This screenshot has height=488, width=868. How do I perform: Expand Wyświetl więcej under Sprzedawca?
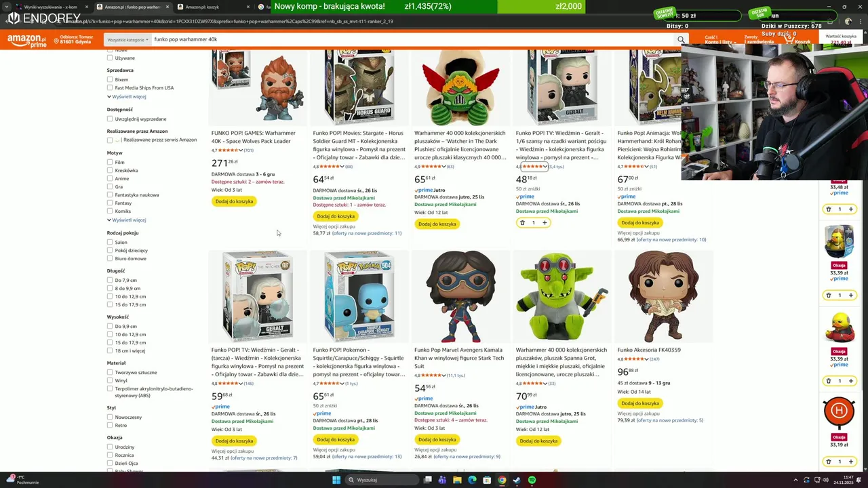pos(126,97)
